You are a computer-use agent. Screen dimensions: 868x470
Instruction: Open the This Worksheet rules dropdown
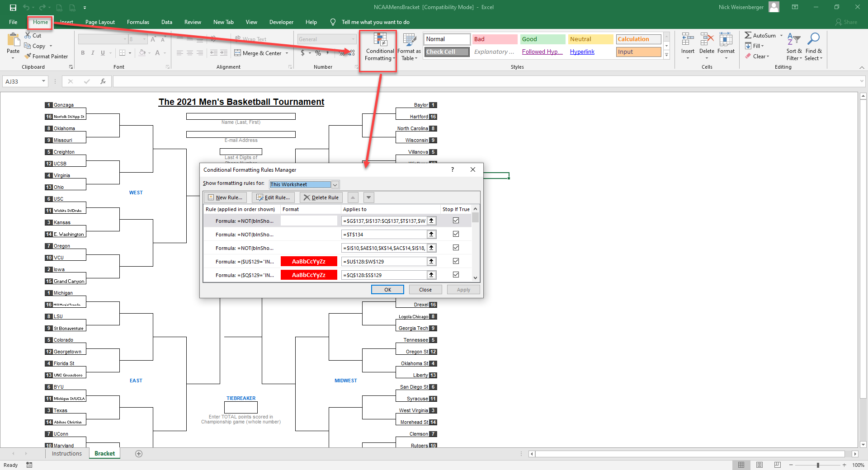335,184
